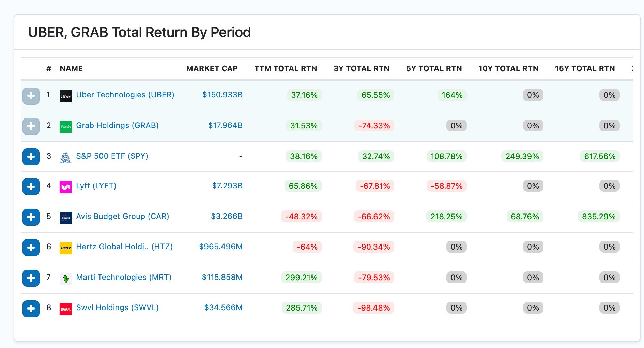Viewport: 644px width, 348px height.
Task: Click the green Grab logo icon
Action: point(66,127)
